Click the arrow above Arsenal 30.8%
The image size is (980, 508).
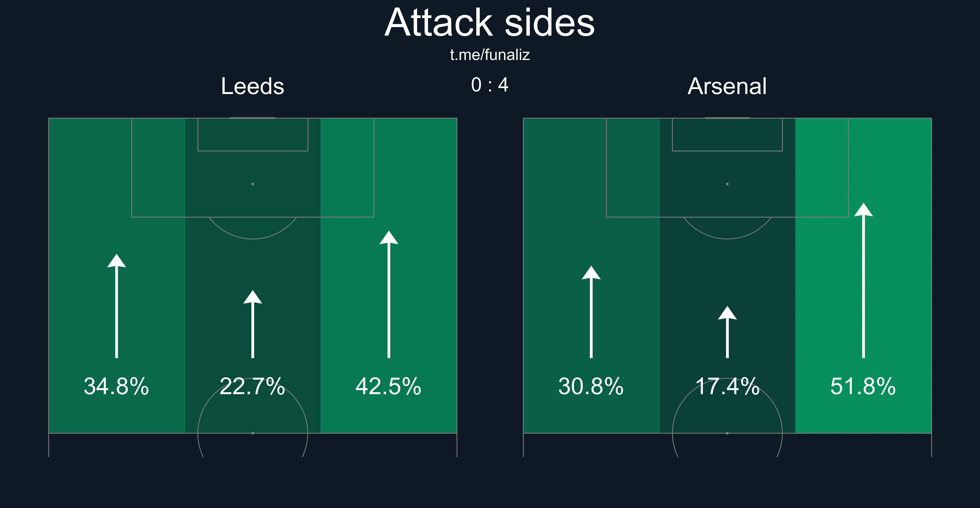pyautogui.click(x=591, y=312)
